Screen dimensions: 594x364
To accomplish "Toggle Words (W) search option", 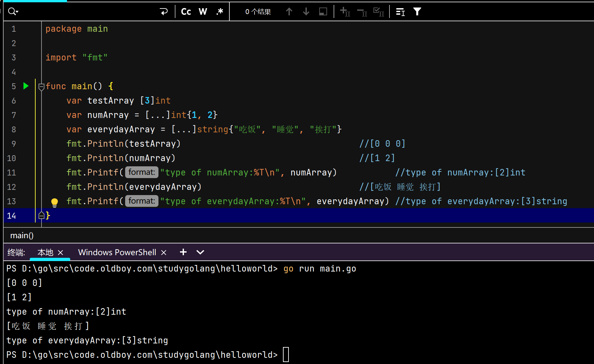I will pos(203,12).
